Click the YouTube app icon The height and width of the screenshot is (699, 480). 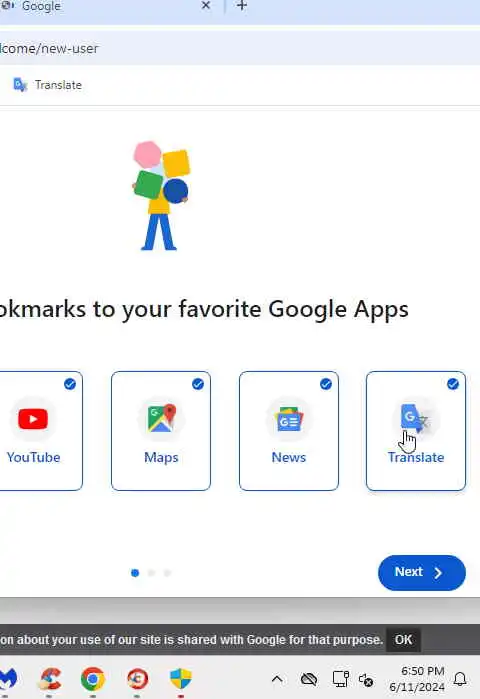[x=33, y=419]
